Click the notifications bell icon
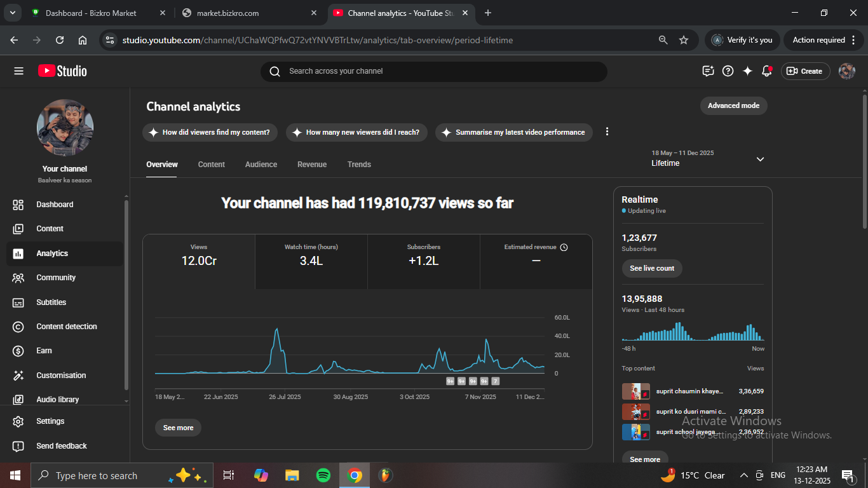This screenshot has height=488, width=868. [766, 71]
